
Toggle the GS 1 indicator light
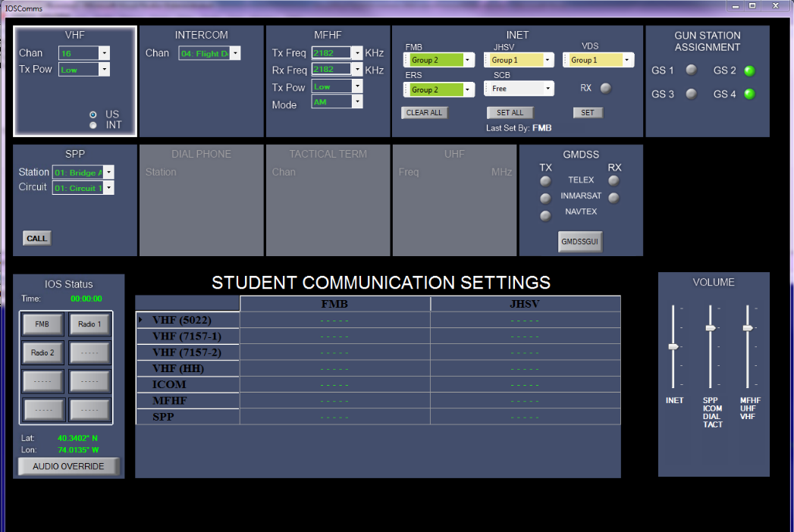691,70
